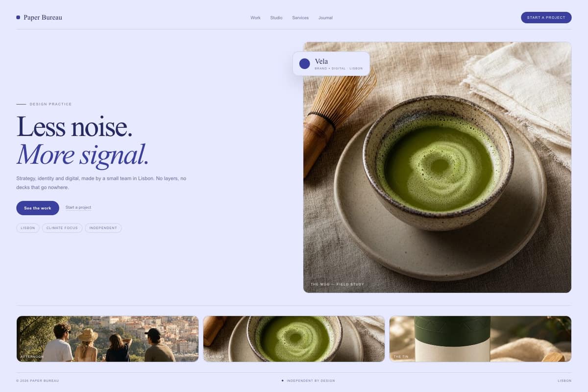Open the AFTERNOON thumbnail
Screen dimensions: 588x392
tap(107, 339)
